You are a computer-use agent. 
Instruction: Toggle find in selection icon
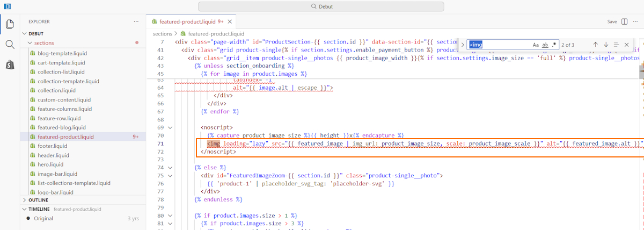pos(616,45)
